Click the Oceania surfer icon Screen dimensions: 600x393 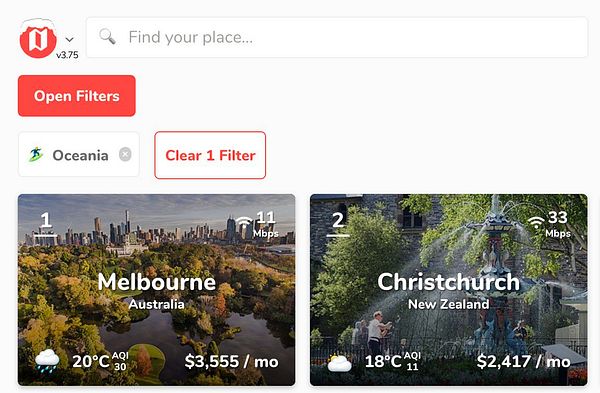(36, 155)
